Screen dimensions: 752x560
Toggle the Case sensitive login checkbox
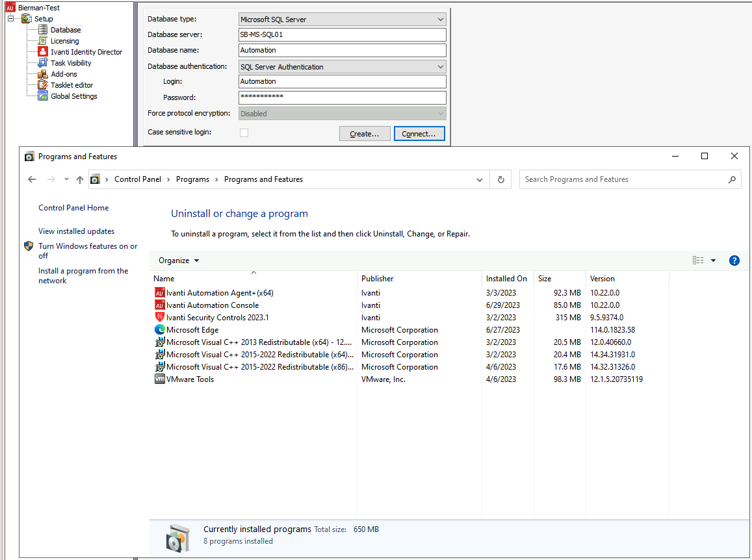point(244,133)
